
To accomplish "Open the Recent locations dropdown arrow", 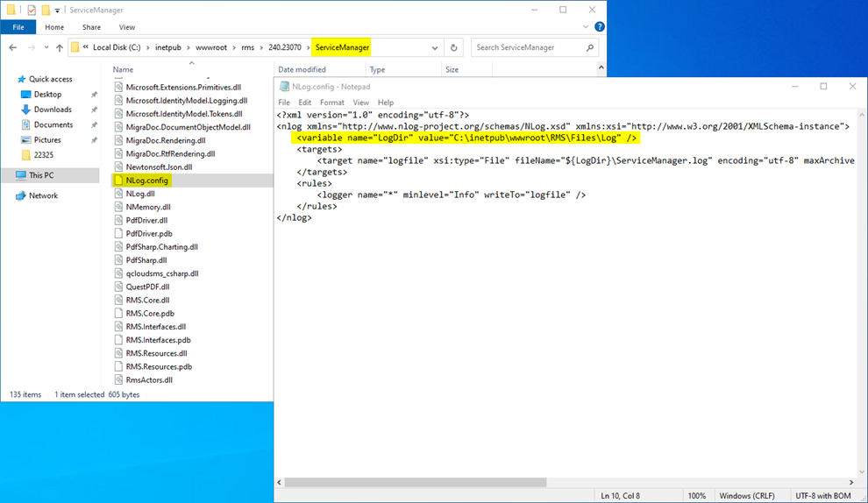I will point(46,47).
